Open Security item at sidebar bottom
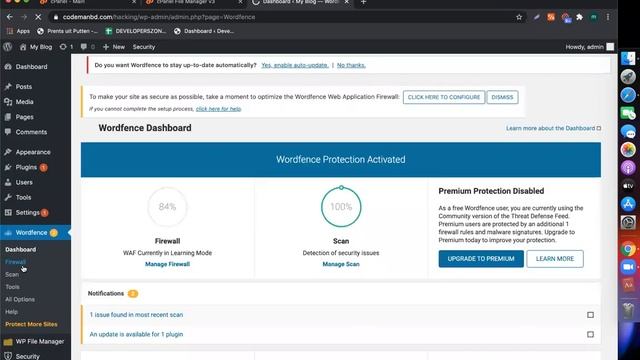 (22, 356)
